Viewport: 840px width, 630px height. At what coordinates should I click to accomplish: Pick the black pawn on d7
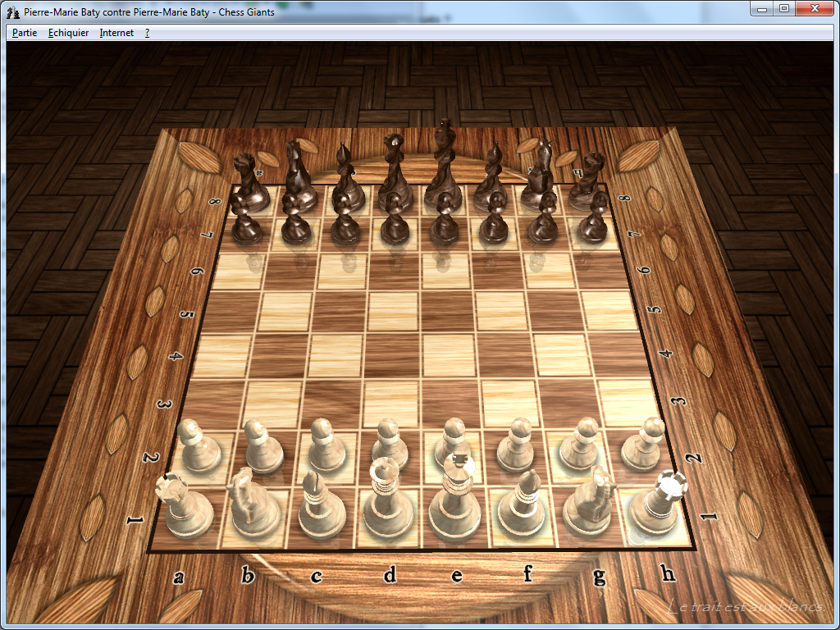click(395, 222)
